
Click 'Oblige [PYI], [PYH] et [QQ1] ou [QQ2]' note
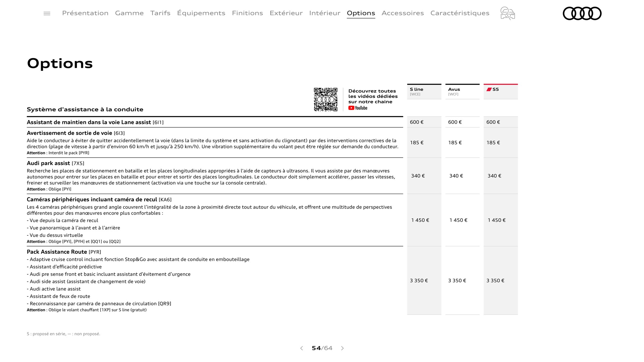click(85, 242)
